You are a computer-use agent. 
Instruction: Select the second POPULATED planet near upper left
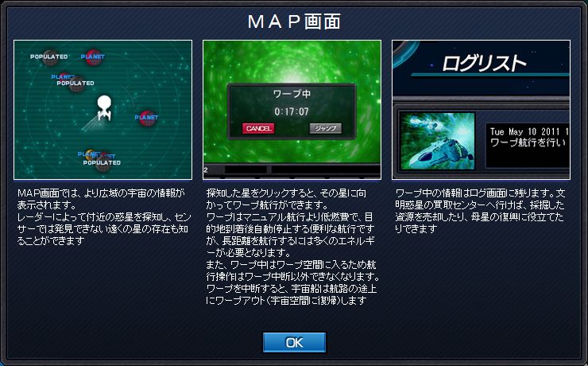[76, 84]
